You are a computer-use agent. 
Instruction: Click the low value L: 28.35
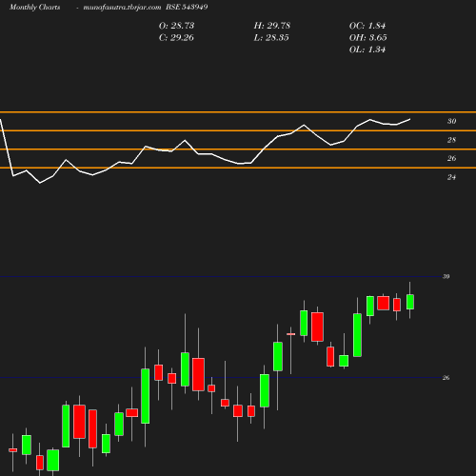[271, 38]
